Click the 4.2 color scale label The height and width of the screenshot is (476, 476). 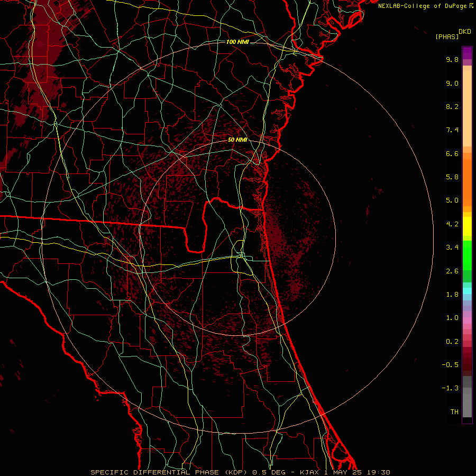[x=452, y=224]
